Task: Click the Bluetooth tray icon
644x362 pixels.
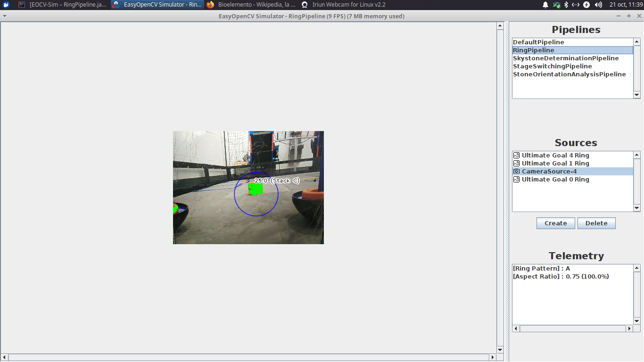Action: [x=566, y=5]
